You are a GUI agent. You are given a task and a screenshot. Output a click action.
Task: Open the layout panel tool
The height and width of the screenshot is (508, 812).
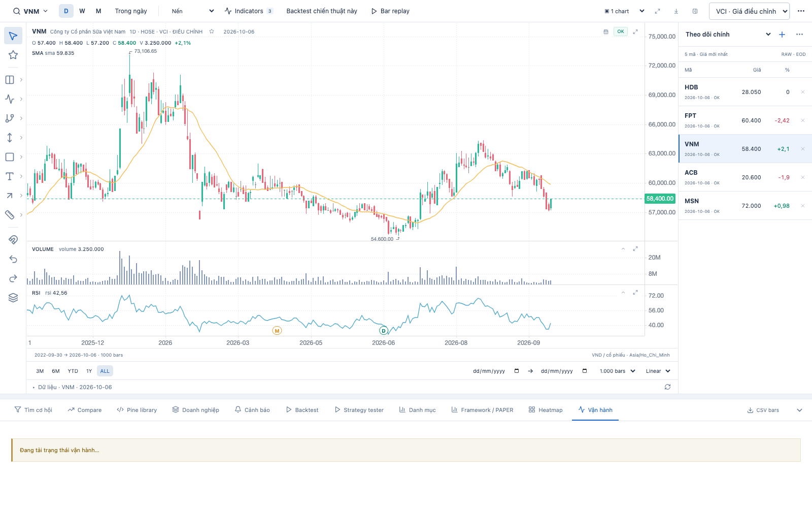pos(10,80)
